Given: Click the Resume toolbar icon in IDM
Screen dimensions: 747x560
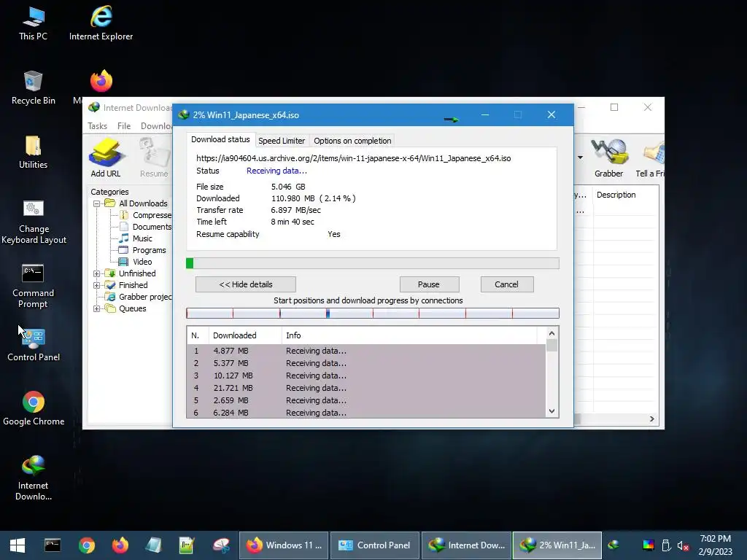Looking at the screenshot, I should 154,158.
